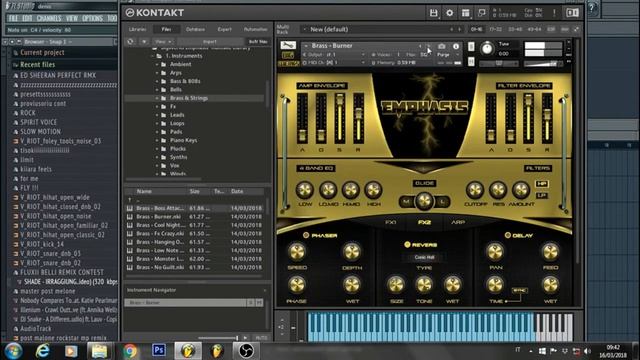Switch to the Database browser tab
Screen dimensions: 640x360
[x=195, y=29]
